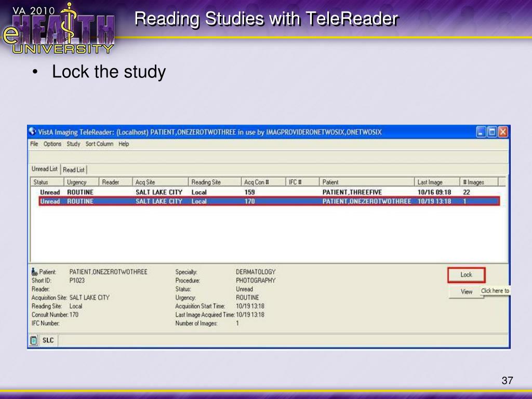Click the 22 images count cell
532x399 pixels.
point(467,192)
